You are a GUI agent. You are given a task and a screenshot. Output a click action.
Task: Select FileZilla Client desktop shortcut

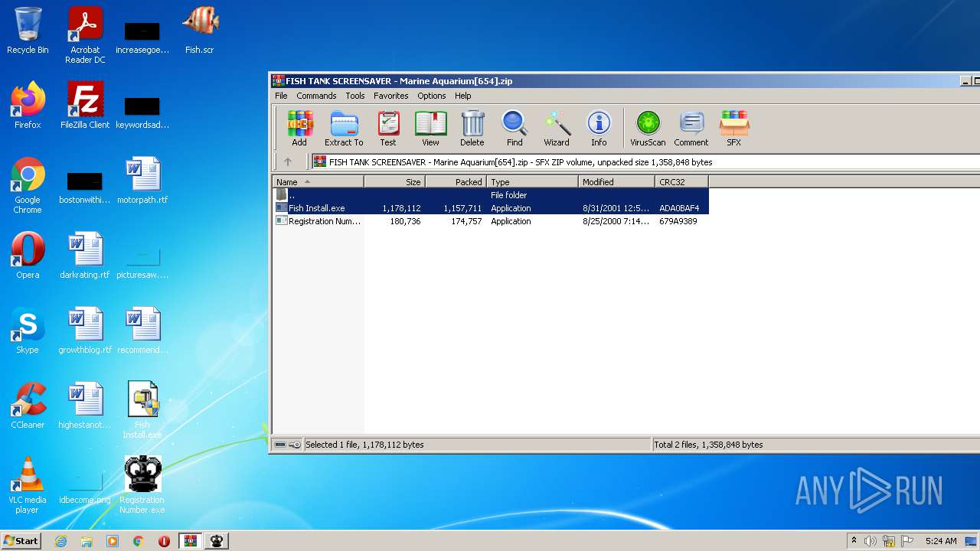[85, 106]
